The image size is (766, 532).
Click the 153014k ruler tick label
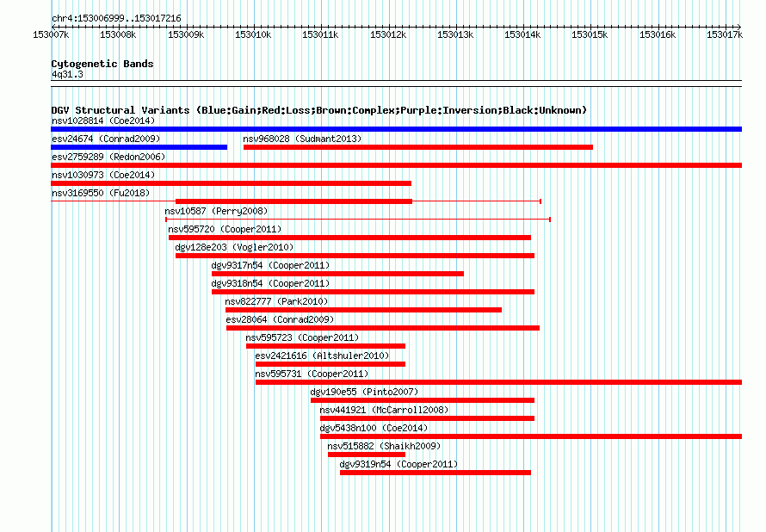click(x=522, y=34)
